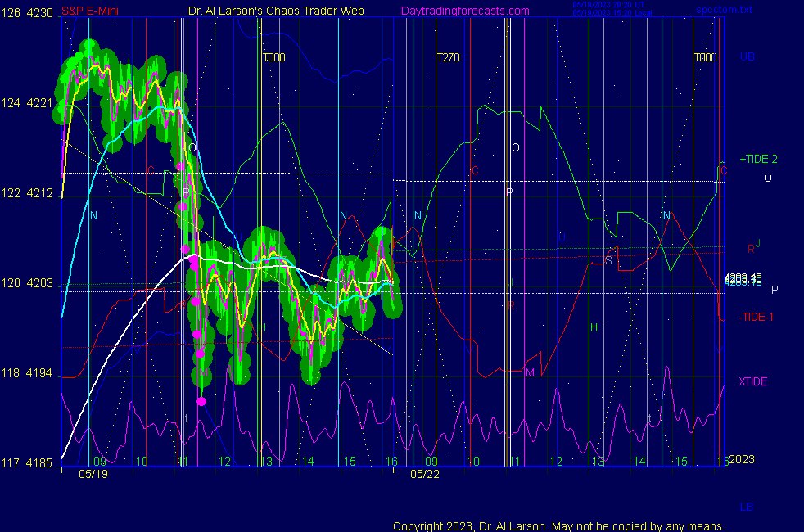Image resolution: width=804 pixels, height=532 pixels.
Task: Click the blue U label in the 05/22 session
Action: click(562, 237)
